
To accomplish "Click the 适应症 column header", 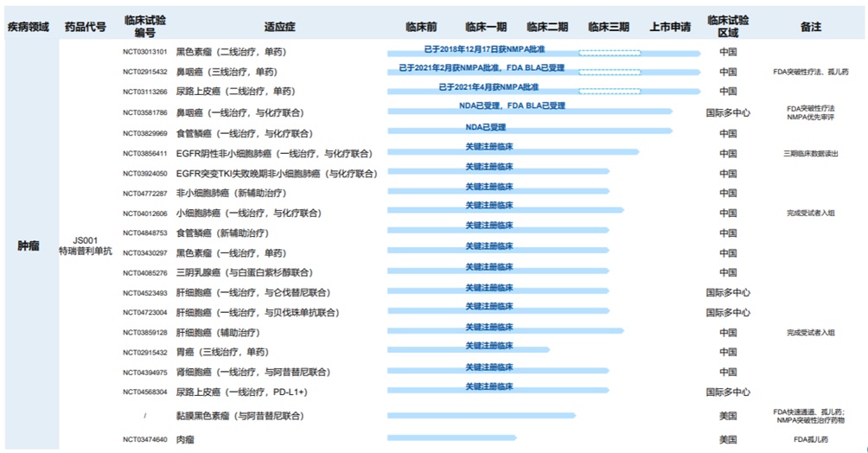I will click(279, 27).
